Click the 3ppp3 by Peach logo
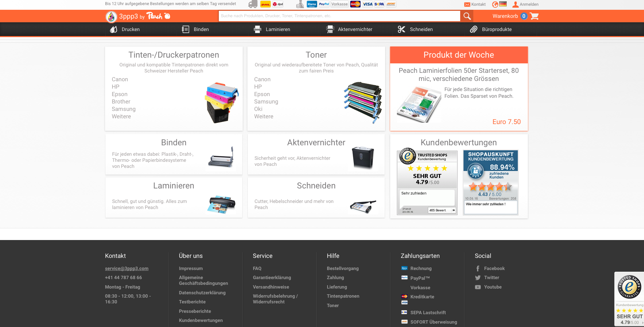 pyautogui.click(x=138, y=16)
